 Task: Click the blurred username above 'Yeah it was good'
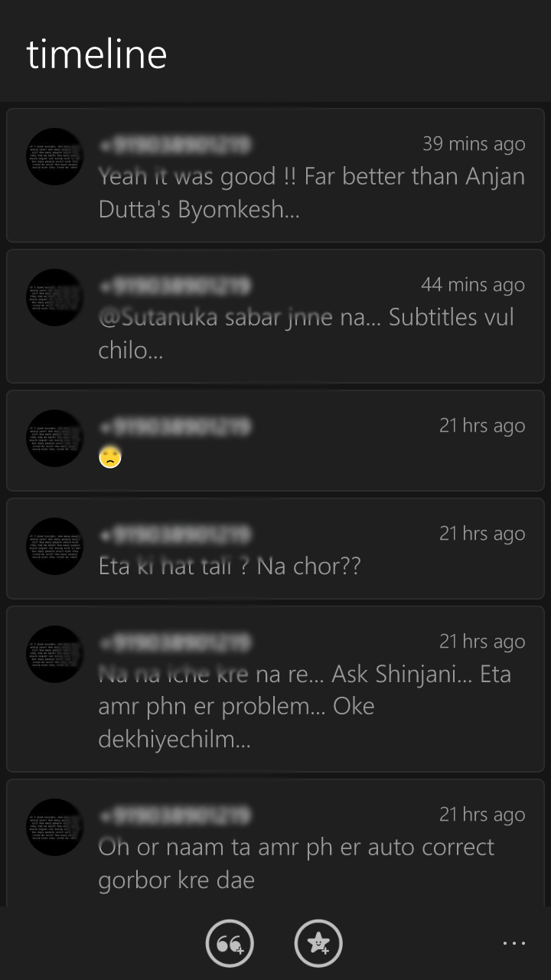click(x=175, y=144)
